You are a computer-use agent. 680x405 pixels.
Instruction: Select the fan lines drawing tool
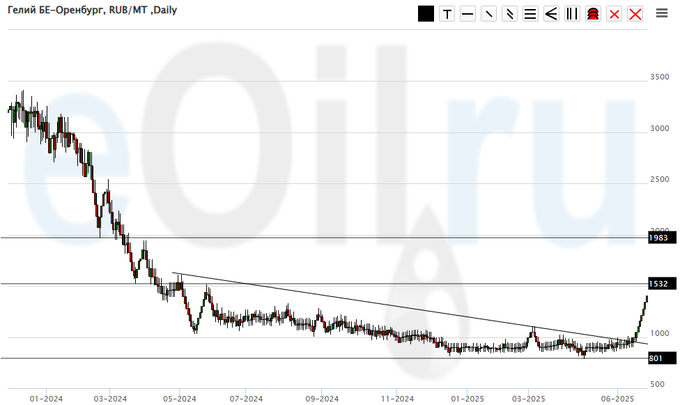[551, 14]
